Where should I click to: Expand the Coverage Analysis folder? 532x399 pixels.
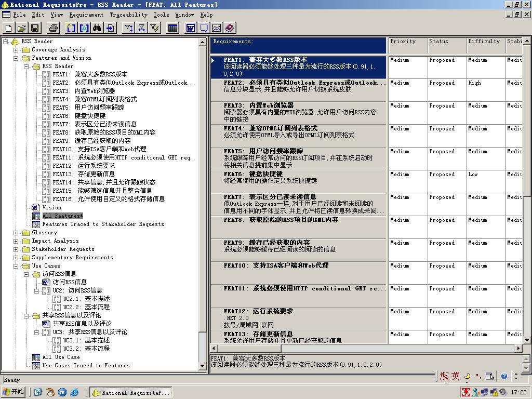(x=16, y=50)
